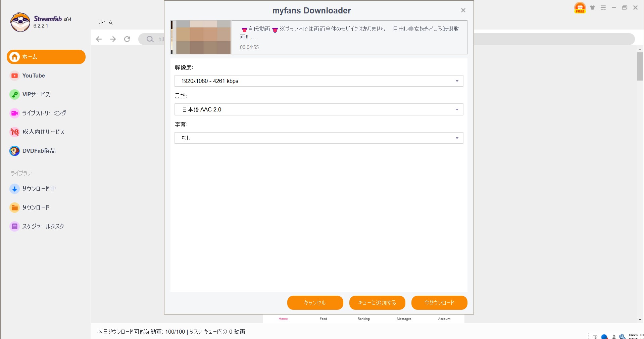Click the YouTube play icon
Viewport: 644px width, 339px height.
tap(14, 76)
